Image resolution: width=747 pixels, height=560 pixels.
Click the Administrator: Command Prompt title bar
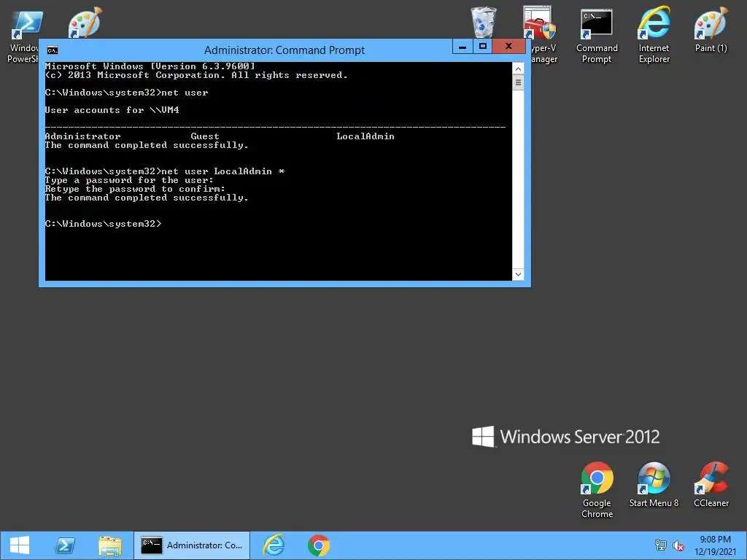tap(285, 50)
